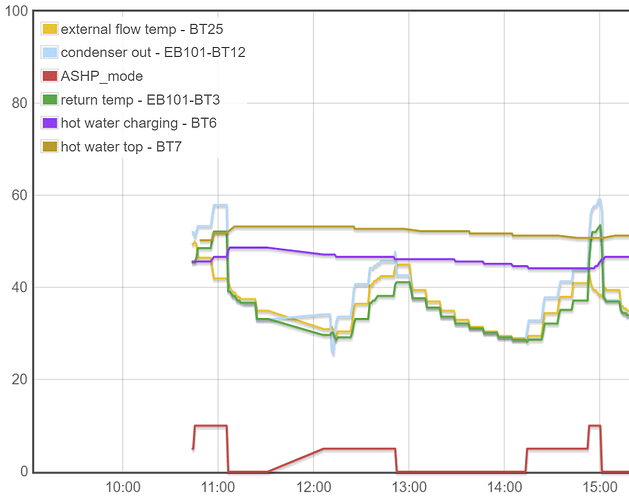
Task: Click the 60 y-axis label
Action: coord(20,195)
